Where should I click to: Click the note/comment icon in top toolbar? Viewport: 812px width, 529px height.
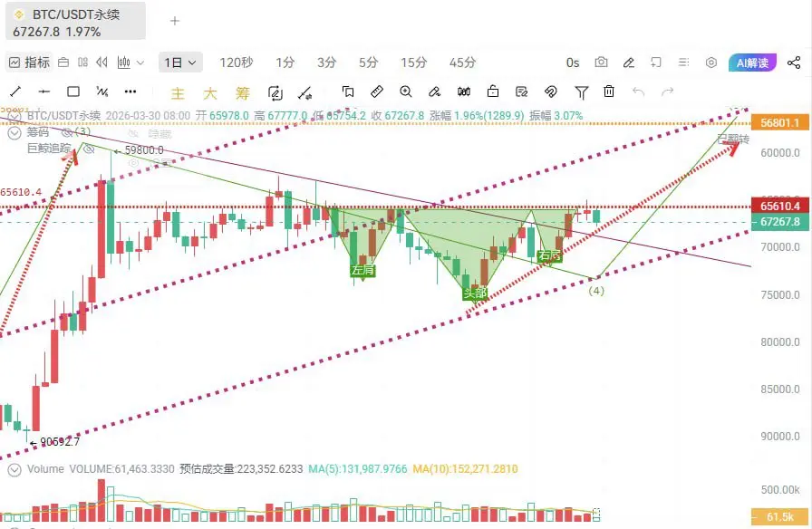click(656, 63)
